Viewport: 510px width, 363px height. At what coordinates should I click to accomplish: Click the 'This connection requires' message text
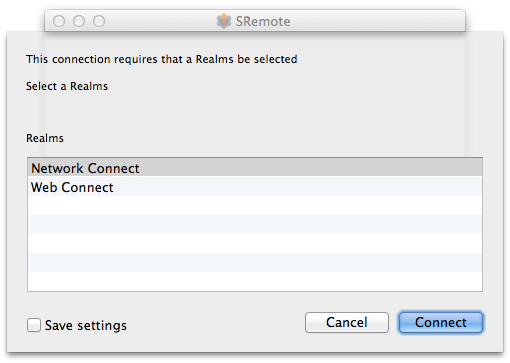[x=162, y=59]
